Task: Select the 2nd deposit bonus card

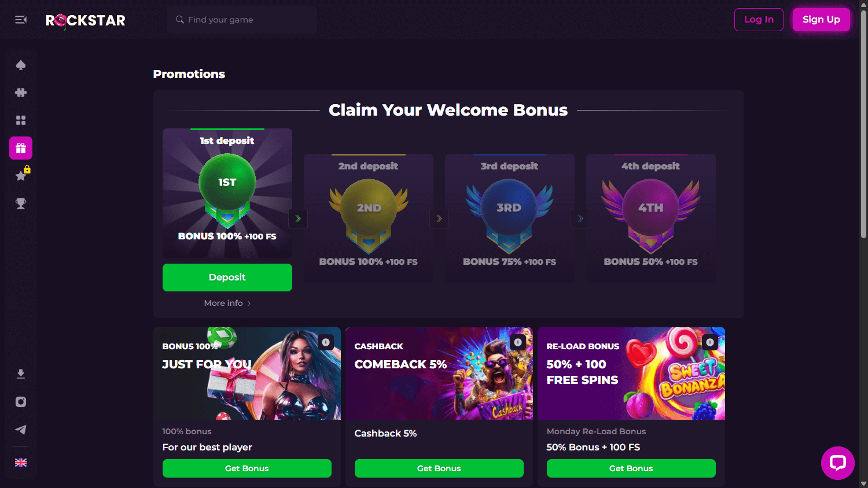Action: coord(369,219)
